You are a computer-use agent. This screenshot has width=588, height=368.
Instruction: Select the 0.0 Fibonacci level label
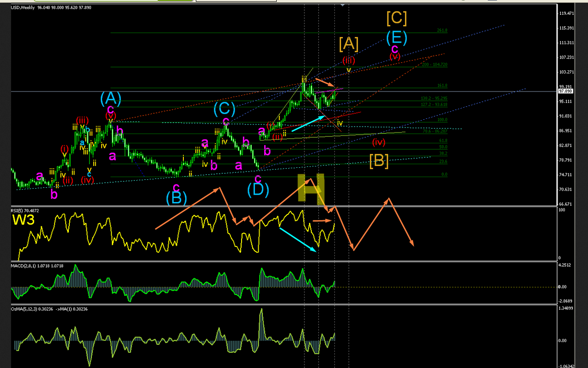click(444, 174)
